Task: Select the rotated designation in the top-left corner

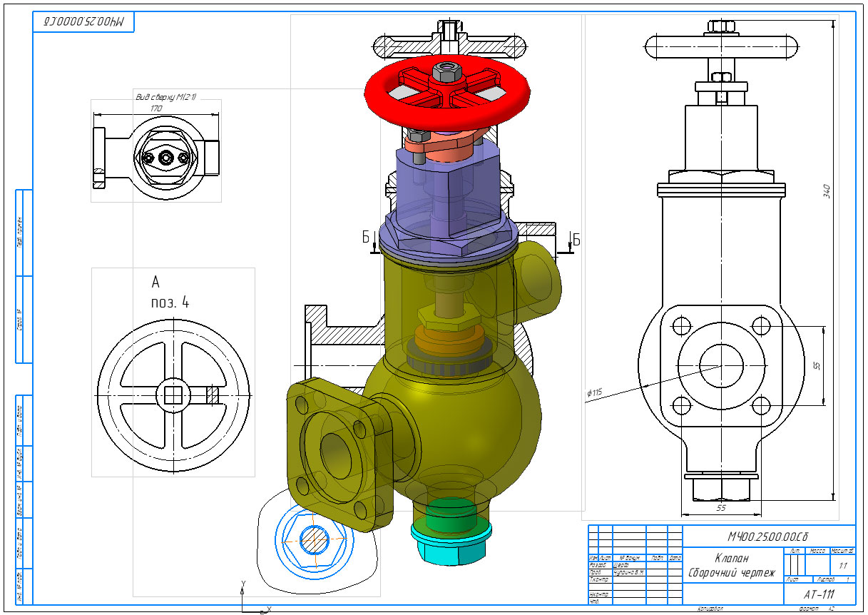Action: pos(84,23)
